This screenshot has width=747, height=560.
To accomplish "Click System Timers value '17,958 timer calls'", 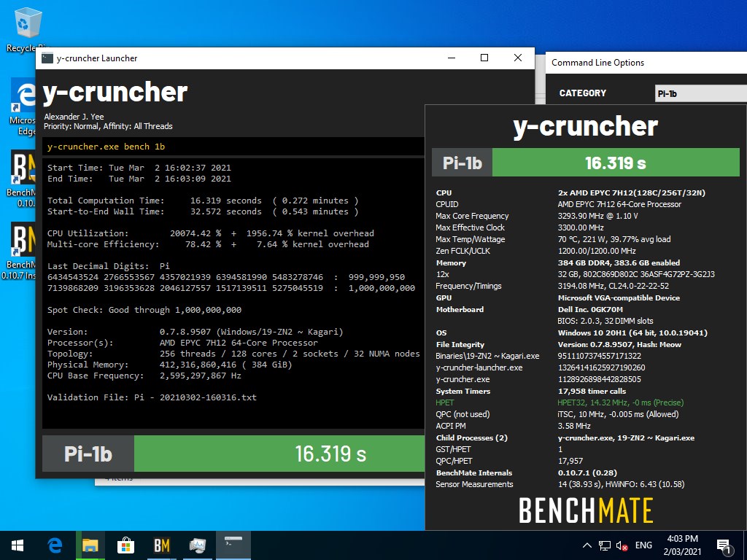I will pyautogui.click(x=592, y=391).
